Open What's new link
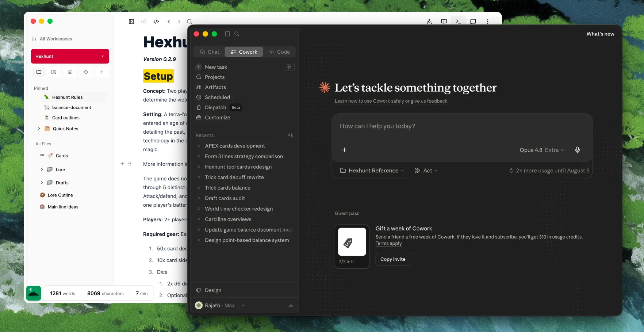 [x=600, y=34]
